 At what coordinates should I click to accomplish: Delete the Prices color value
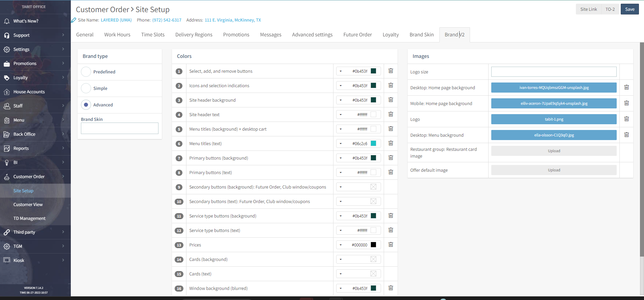pyautogui.click(x=391, y=245)
